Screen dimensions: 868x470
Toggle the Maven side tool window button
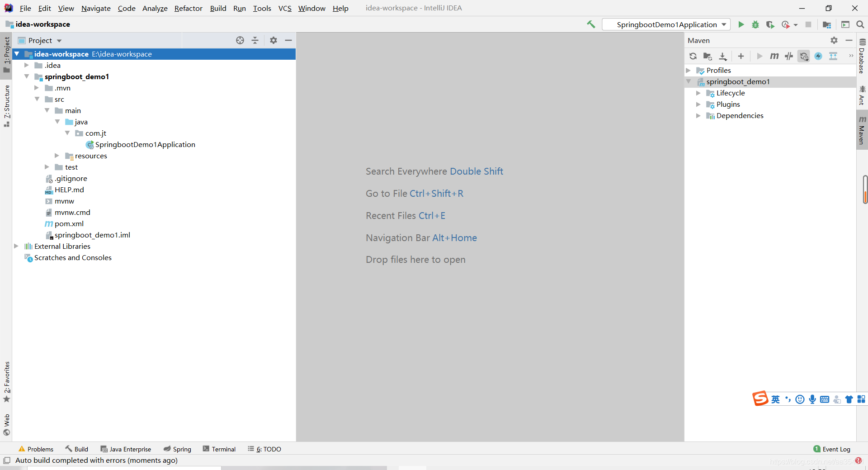862,130
